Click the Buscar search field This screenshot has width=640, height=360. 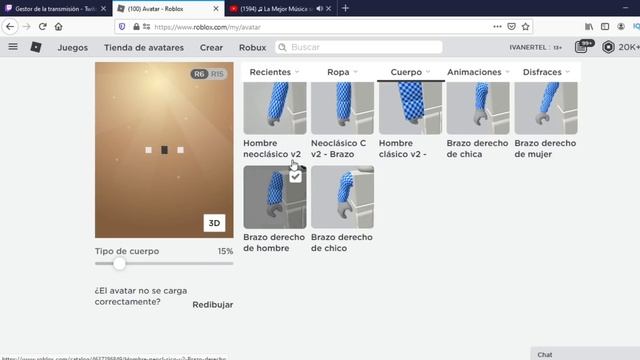pyautogui.click(x=359, y=47)
